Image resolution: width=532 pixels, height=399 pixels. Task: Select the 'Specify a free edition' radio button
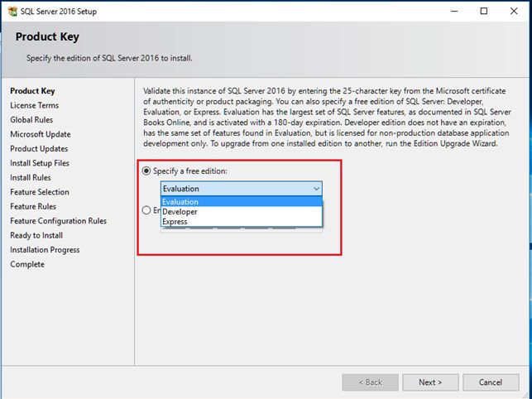point(147,171)
